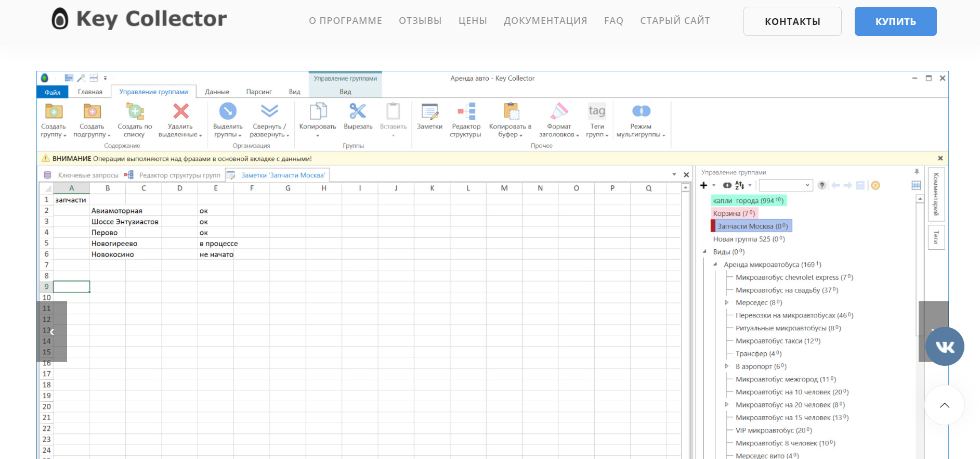
Task: Open the Создать группу dropdown arrow
Action: pos(65,135)
